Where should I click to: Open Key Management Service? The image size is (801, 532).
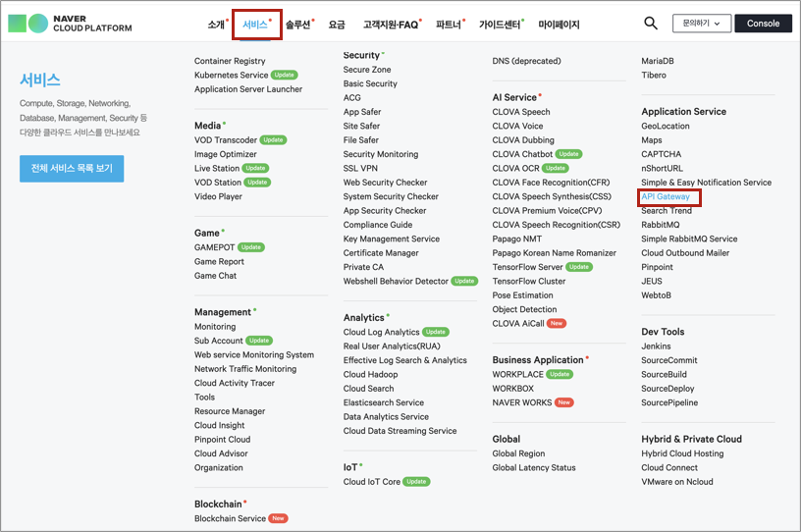(392, 239)
